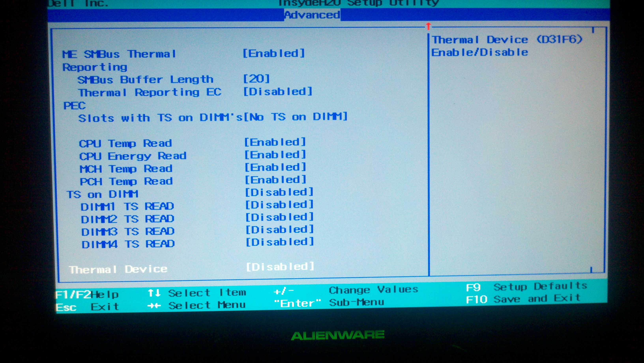Click "Enter" Sub-Menu hint
The width and height of the screenshot is (644, 363).
[329, 303]
